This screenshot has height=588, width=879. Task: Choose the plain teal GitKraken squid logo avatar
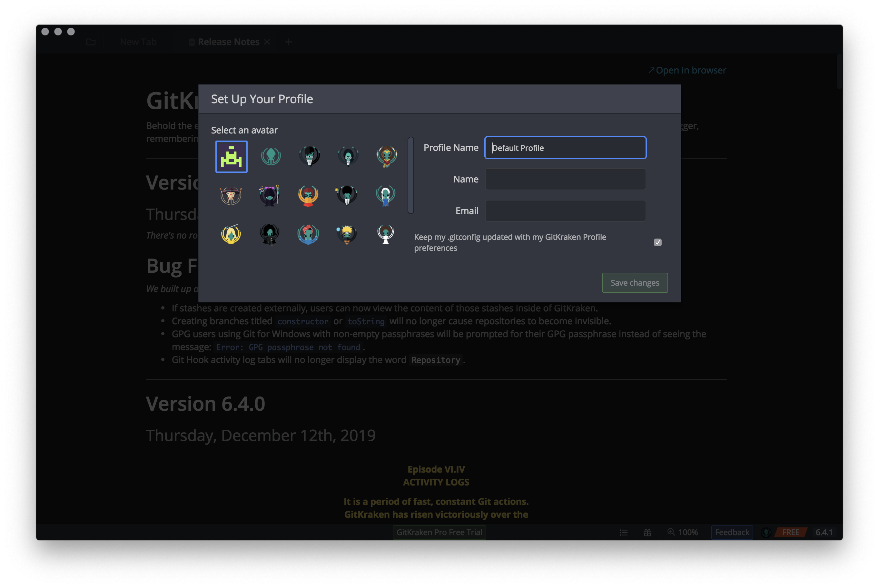click(271, 156)
